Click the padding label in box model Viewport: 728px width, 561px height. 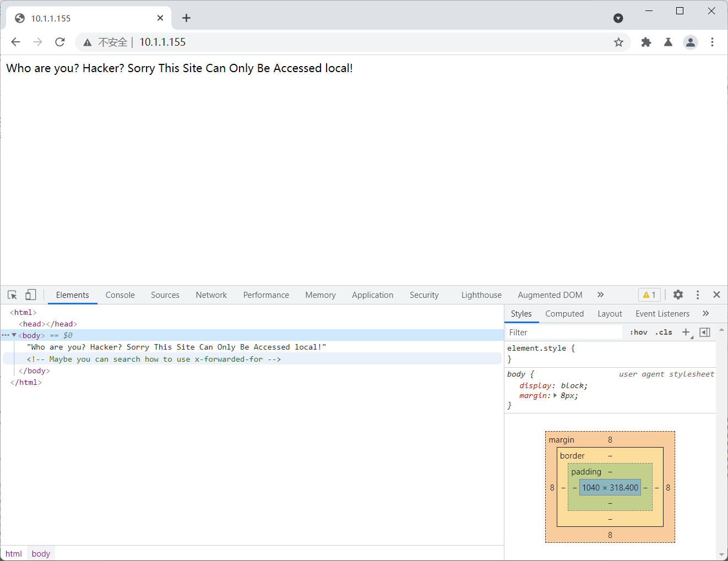pyautogui.click(x=586, y=471)
